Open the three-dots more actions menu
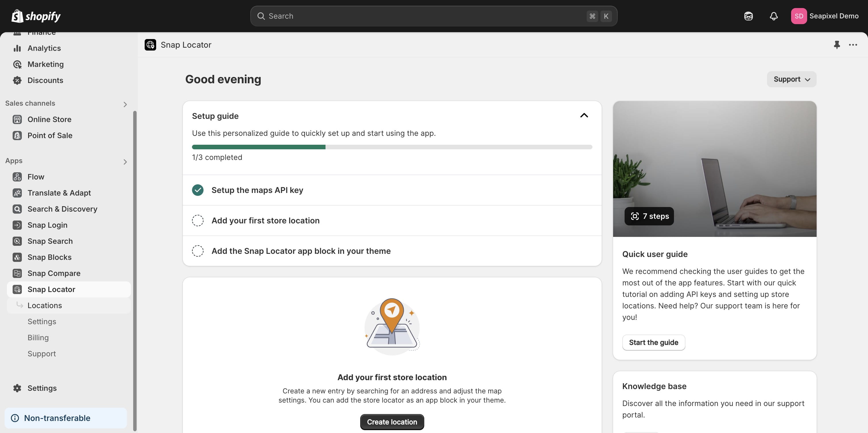The height and width of the screenshot is (433, 868). pos(853,45)
